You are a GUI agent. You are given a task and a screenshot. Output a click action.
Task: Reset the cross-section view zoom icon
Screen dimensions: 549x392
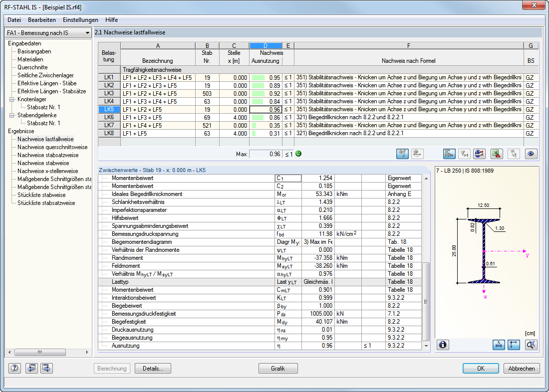[x=531, y=345]
